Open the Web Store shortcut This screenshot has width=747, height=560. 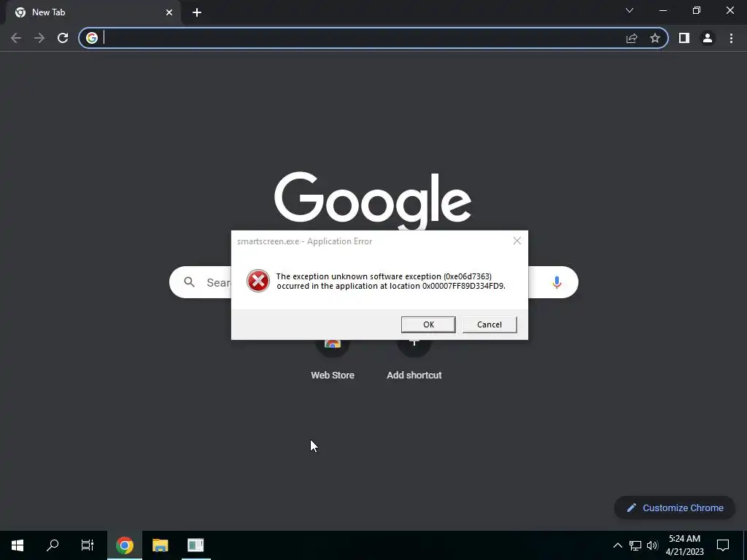pos(333,361)
